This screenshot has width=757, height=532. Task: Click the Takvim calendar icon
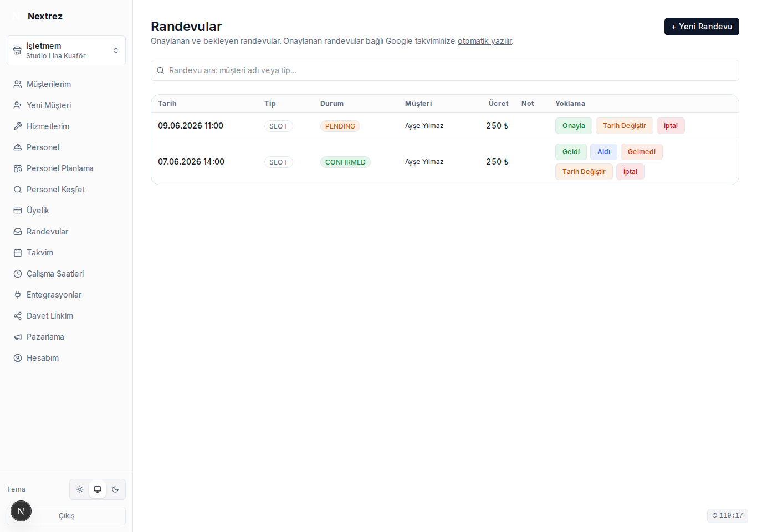point(18,253)
